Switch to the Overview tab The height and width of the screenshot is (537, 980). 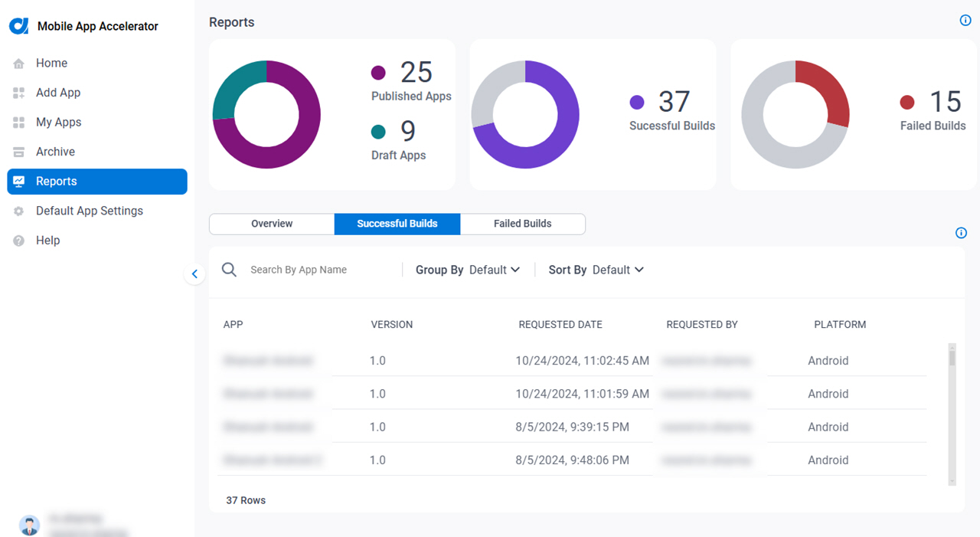click(272, 224)
